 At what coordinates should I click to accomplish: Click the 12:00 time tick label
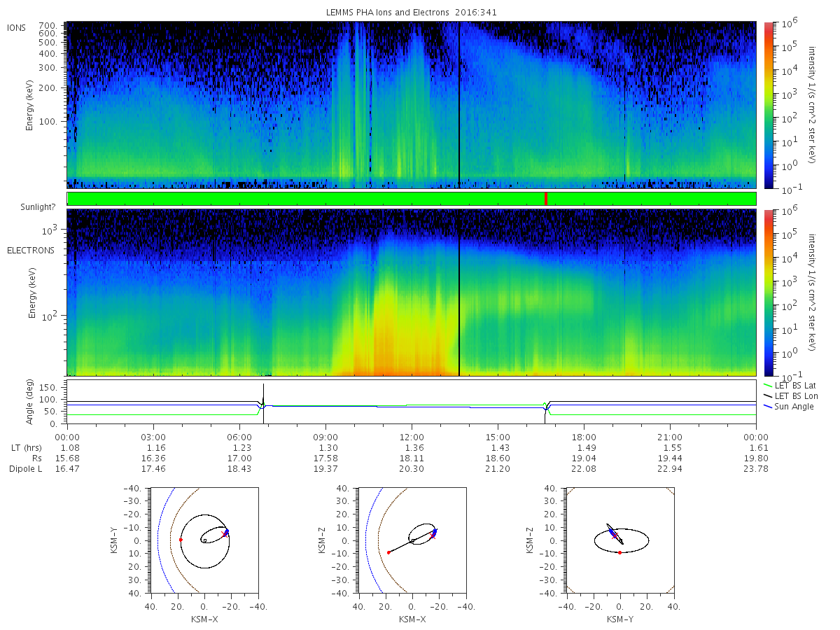pos(412,437)
